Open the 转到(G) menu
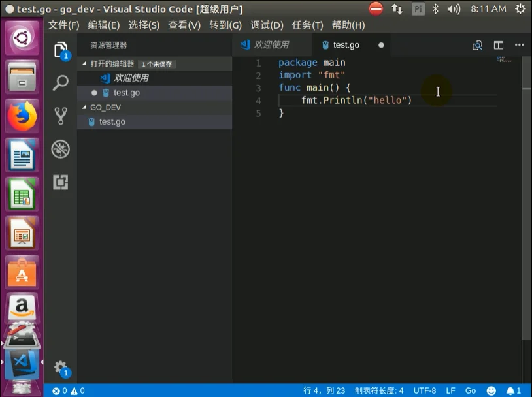This screenshot has height=397, width=532. [225, 25]
